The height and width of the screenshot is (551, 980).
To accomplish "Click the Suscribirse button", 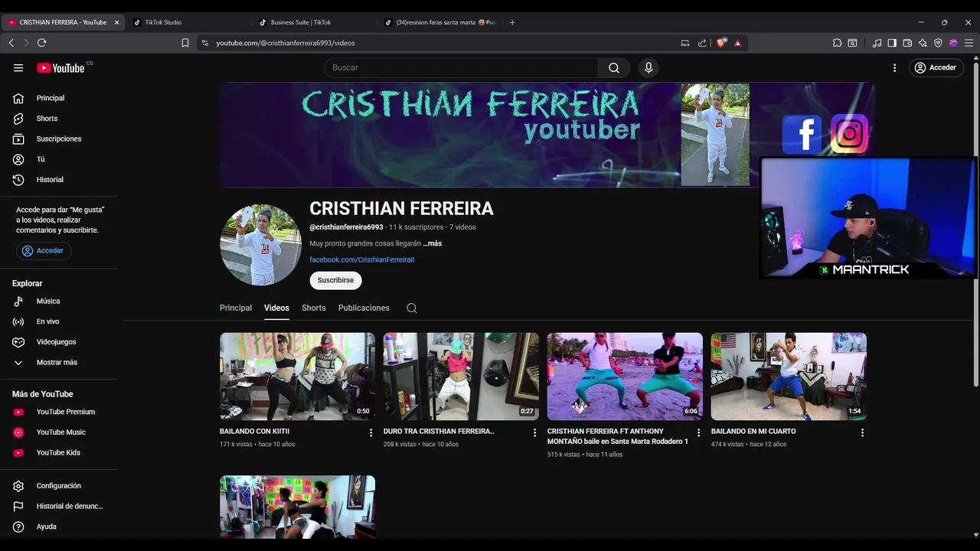I will coord(335,280).
